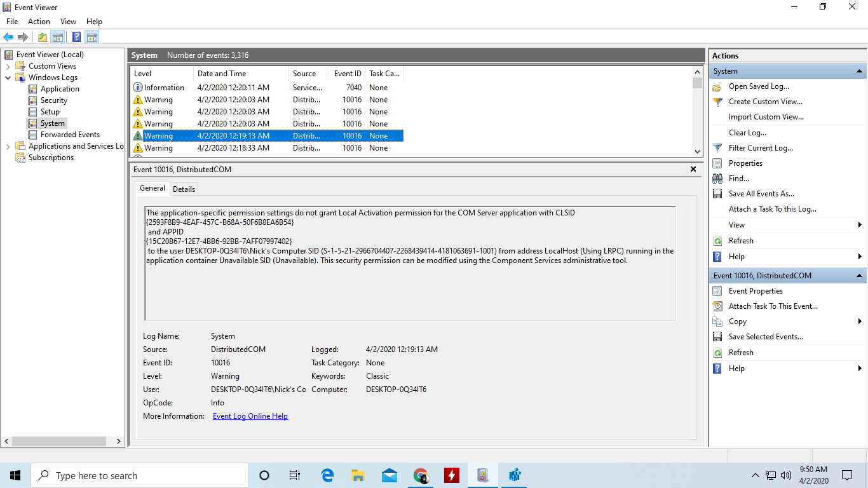This screenshot has width=868, height=488.
Task: Toggle the Show/Hide Action Pane icon
Action: 92,37
